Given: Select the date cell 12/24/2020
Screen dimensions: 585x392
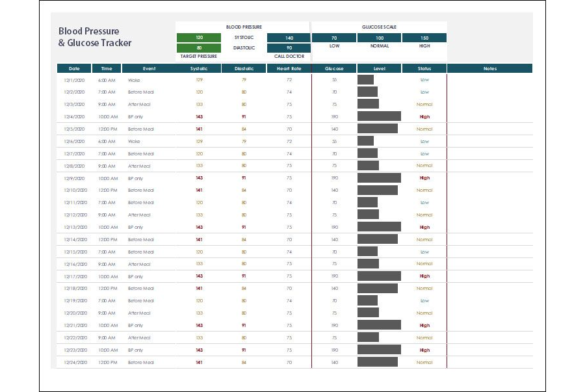Looking at the screenshot, I should 75,363.
